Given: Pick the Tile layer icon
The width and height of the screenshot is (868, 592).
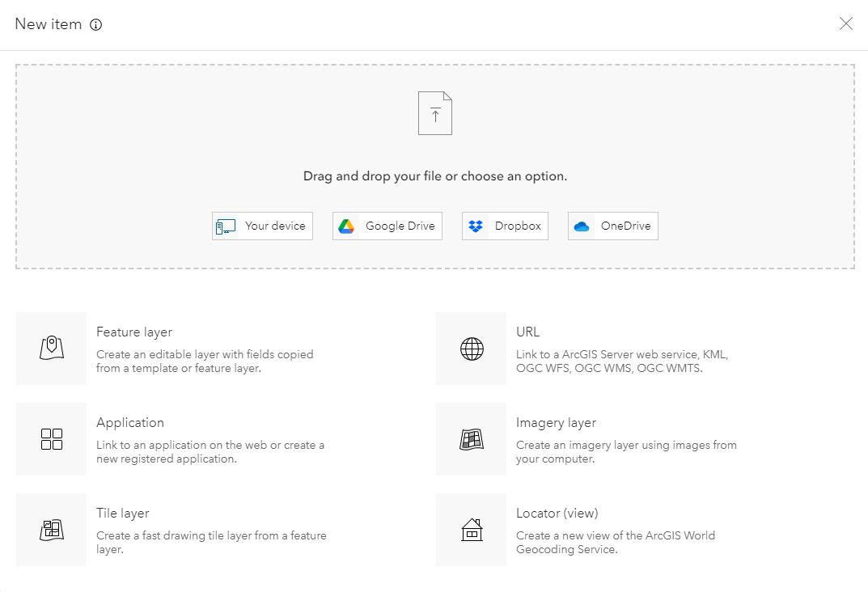Looking at the screenshot, I should [51, 530].
